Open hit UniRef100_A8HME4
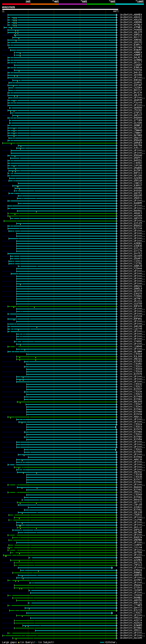 (131, 15)
